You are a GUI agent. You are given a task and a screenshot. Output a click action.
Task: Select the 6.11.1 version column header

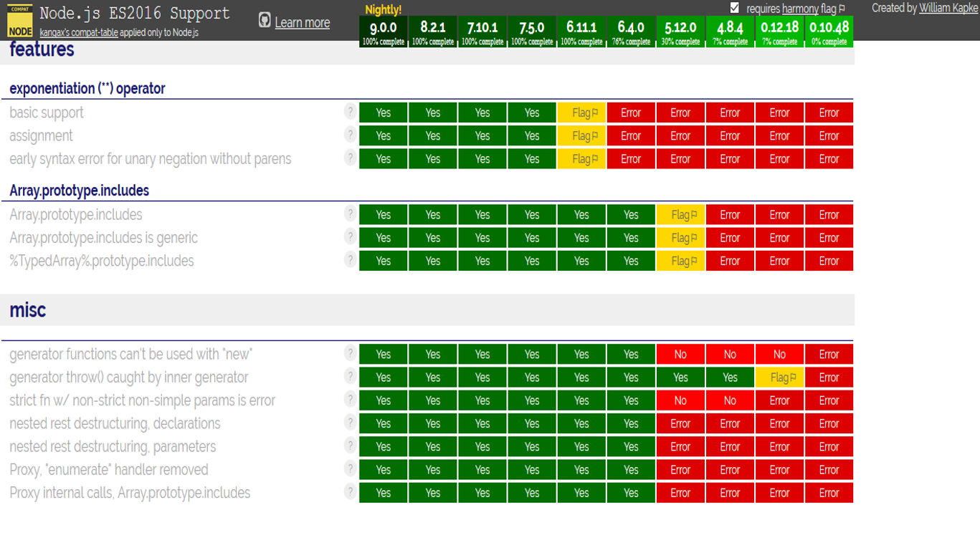tap(581, 32)
